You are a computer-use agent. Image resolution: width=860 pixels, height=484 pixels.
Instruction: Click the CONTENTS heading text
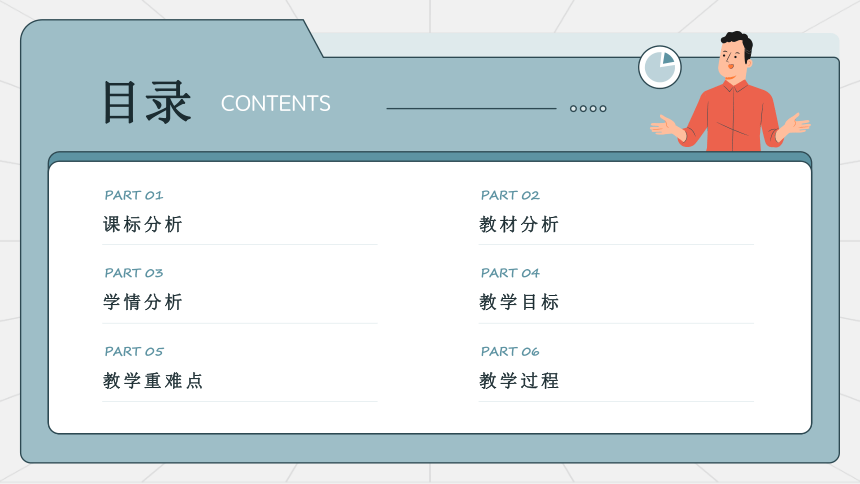pos(275,104)
